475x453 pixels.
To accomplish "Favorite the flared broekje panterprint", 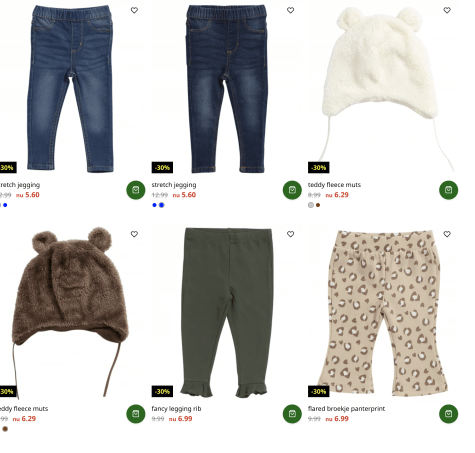I will [x=447, y=234].
